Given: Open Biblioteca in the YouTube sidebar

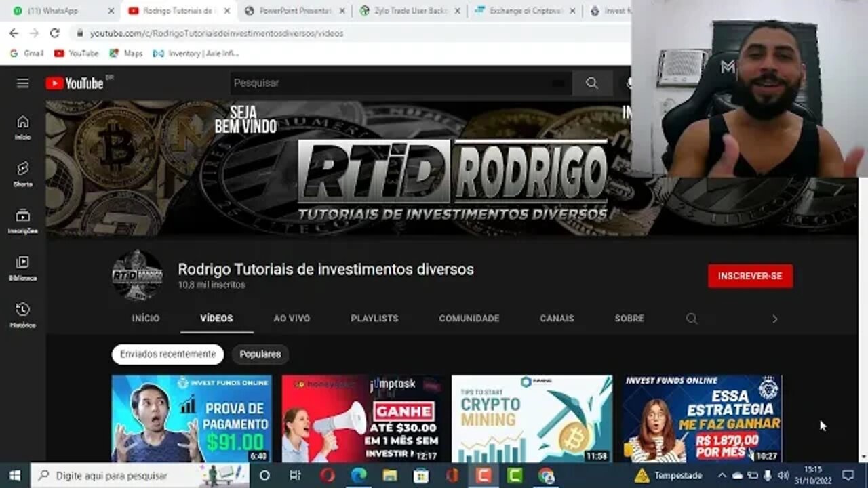Looking at the screenshot, I should tap(23, 268).
